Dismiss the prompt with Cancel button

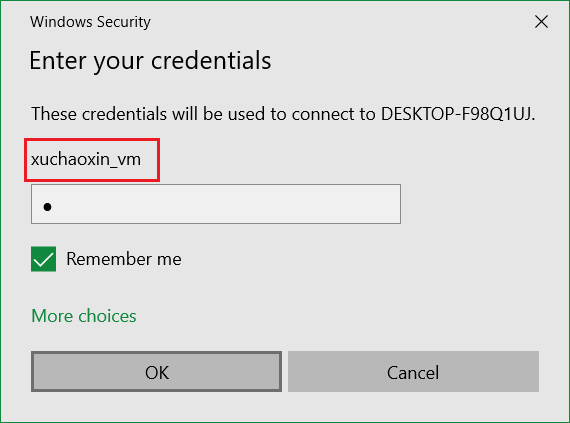coord(413,371)
